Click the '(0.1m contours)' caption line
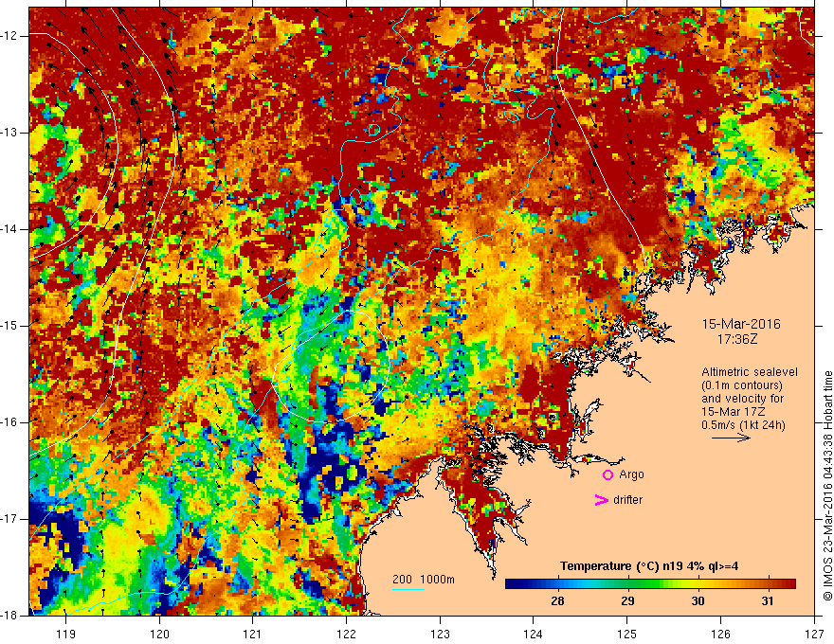 (x=742, y=385)
